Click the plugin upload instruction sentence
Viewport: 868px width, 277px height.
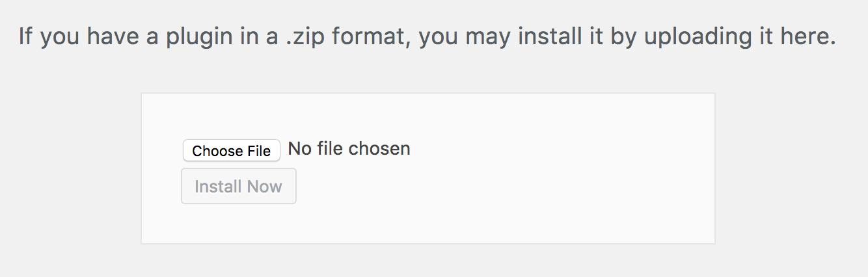coord(427,36)
